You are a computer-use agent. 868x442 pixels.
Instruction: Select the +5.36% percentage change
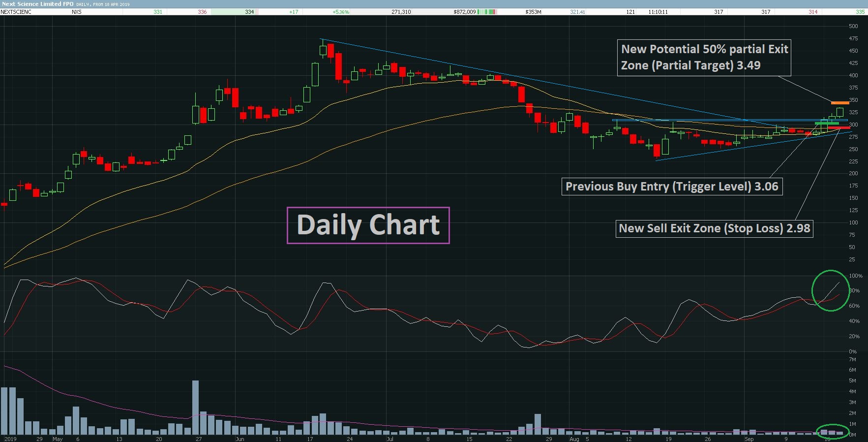pos(341,12)
